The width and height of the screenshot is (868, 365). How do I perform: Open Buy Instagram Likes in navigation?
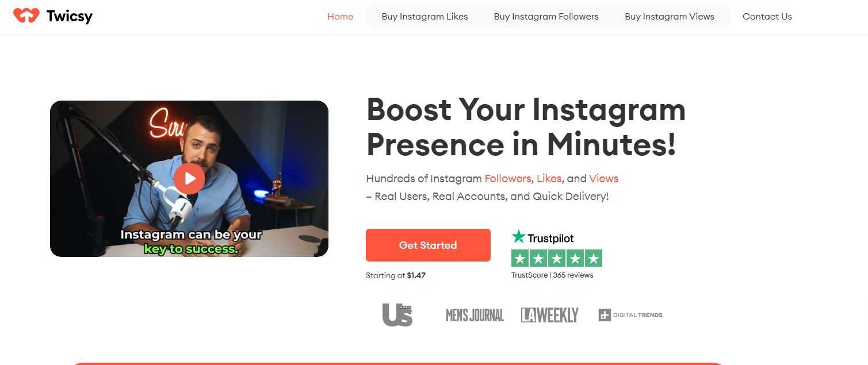coord(425,17)
